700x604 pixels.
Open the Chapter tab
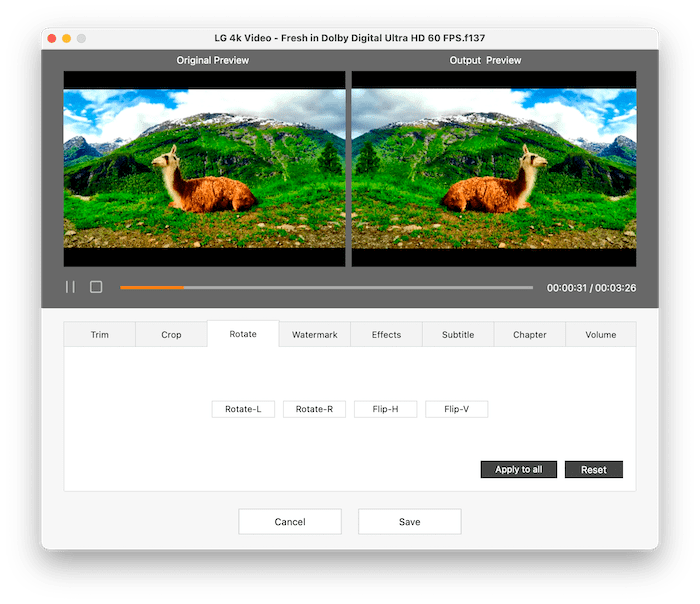[x=529, y=334]
